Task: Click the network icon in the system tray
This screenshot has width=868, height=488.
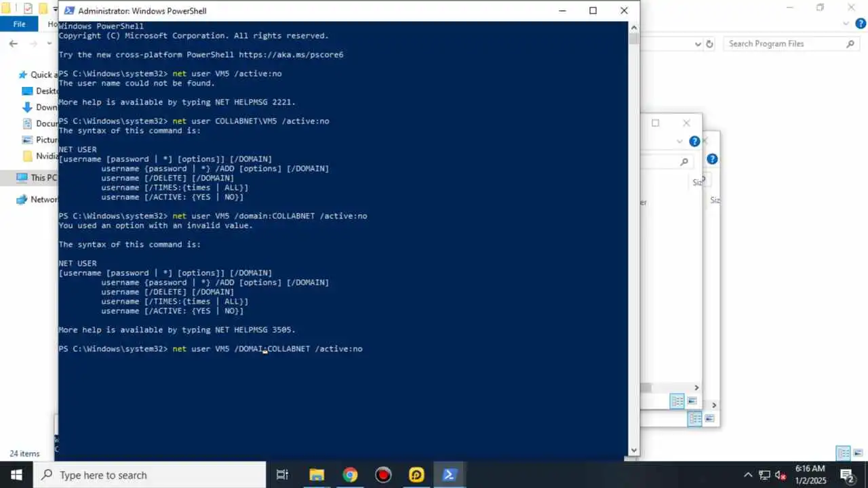Action: (764, 475)
